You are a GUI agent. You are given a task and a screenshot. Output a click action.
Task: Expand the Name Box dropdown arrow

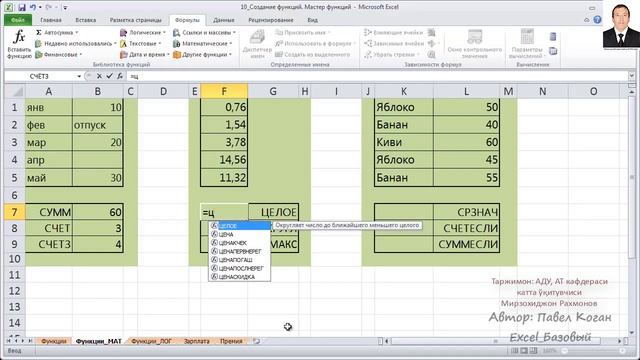pyautogui.click(x=79, y=76)
